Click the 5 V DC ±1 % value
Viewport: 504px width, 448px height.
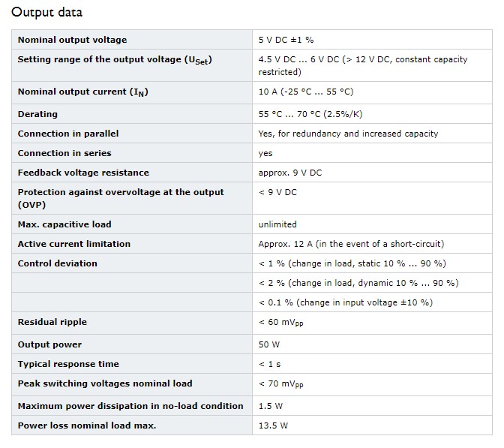pyautogui.click(x=286, y=40)
